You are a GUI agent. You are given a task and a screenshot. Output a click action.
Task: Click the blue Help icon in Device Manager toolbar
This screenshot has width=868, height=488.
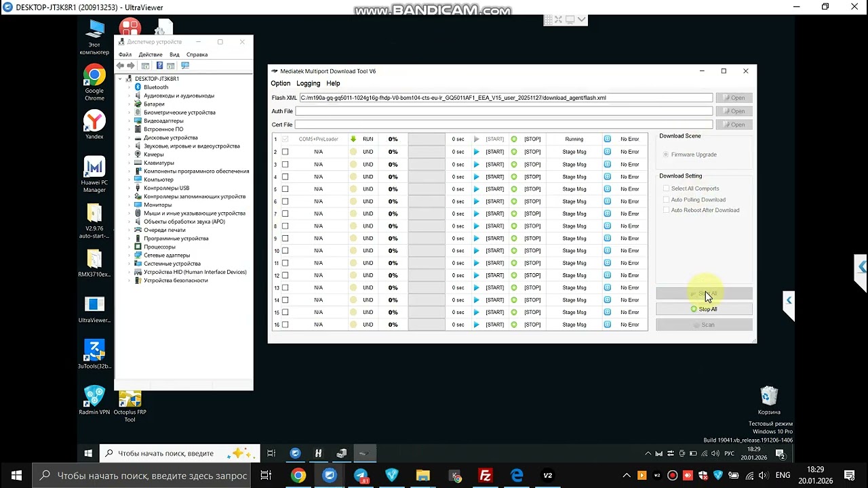pyautogui.click(x=159, y=66)
